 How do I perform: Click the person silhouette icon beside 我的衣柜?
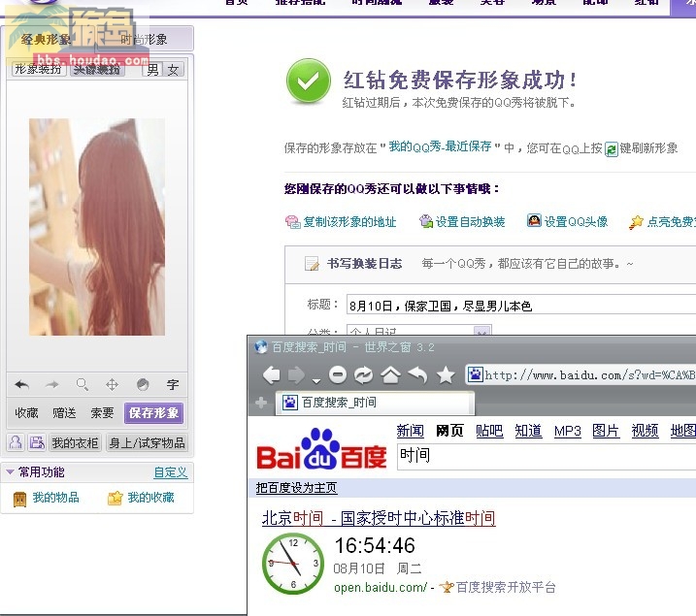point(16,442)
